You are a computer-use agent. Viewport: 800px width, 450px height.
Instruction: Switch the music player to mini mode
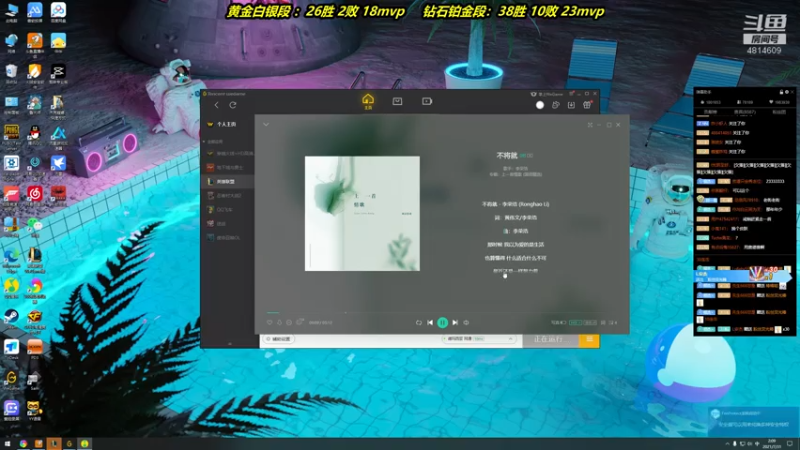[590, 125]
